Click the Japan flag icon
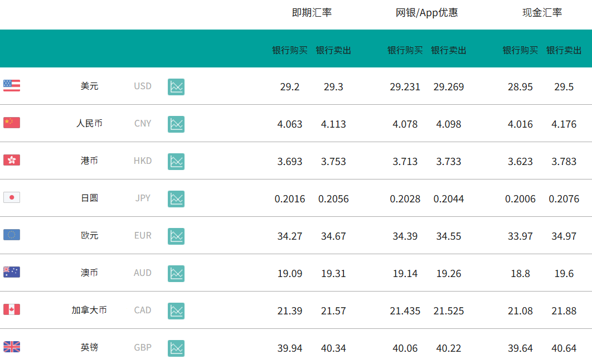 (x=12, y=197)
